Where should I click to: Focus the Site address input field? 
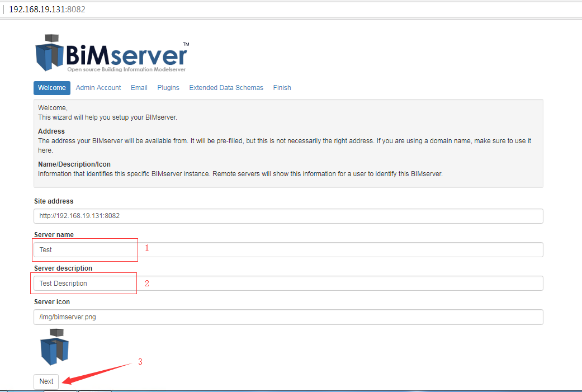click(x=288, y=216)
